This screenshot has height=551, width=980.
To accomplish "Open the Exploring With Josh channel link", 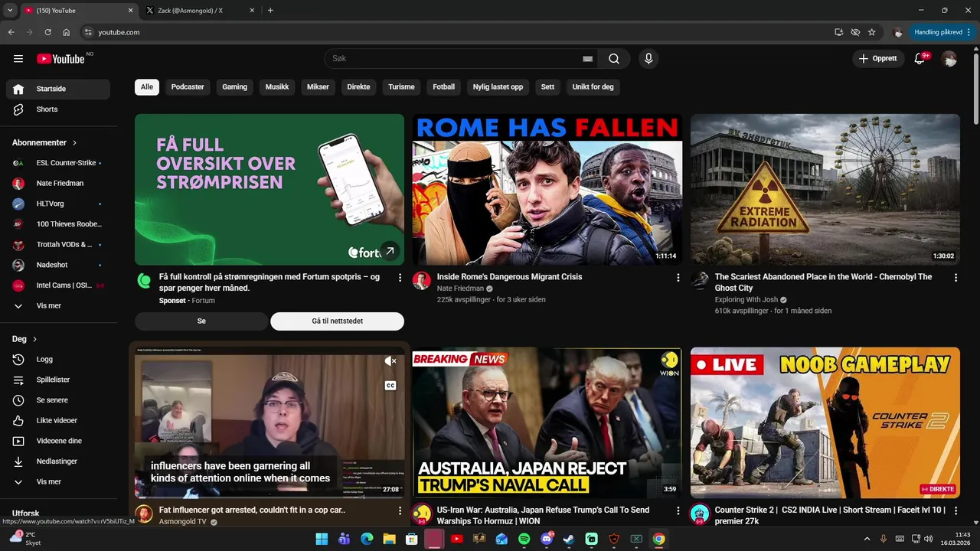I will coord(746,300).
